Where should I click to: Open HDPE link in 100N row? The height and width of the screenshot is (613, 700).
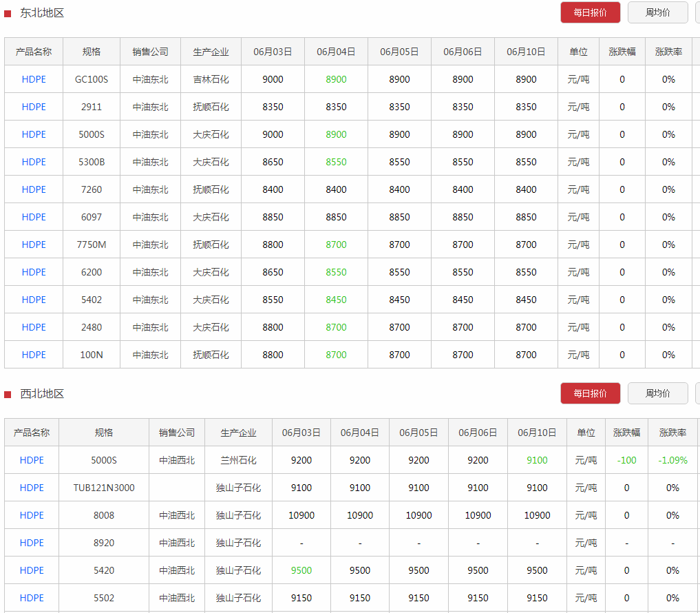point(34,355)
